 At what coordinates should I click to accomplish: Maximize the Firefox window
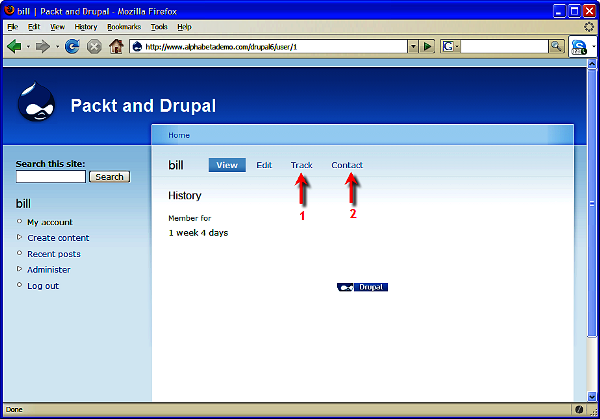574,11
